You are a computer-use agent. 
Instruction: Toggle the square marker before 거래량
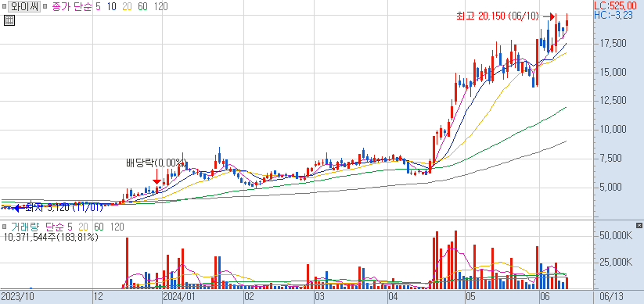click(4, 227)
